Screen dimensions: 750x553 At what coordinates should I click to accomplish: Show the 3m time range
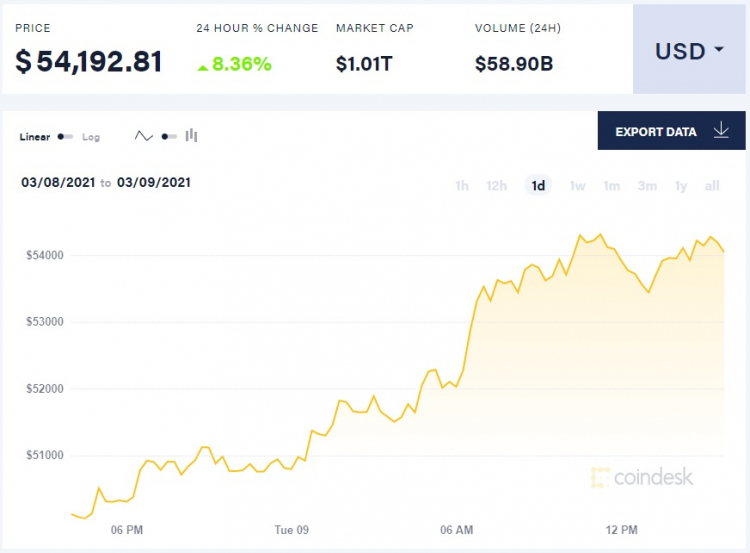click(647, 186)
